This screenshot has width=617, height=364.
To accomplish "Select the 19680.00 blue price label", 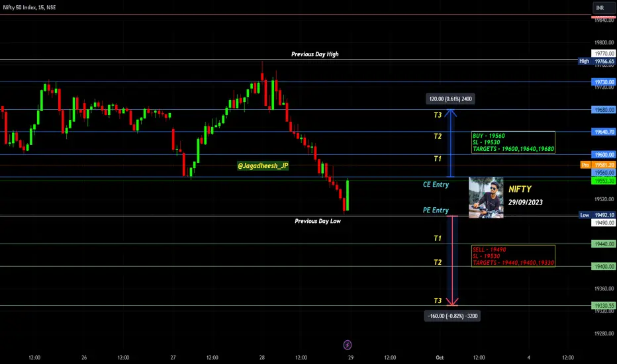I will 604,110.
